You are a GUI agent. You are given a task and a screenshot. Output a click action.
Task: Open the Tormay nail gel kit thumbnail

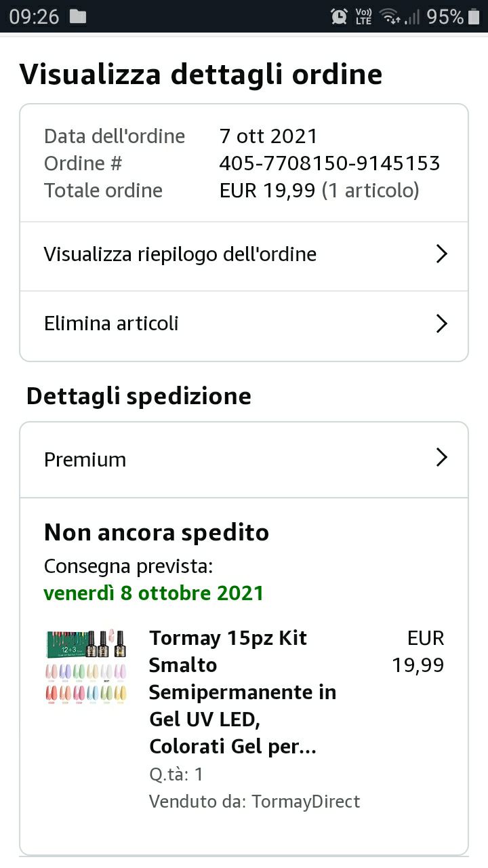click(x=87, y=667)
